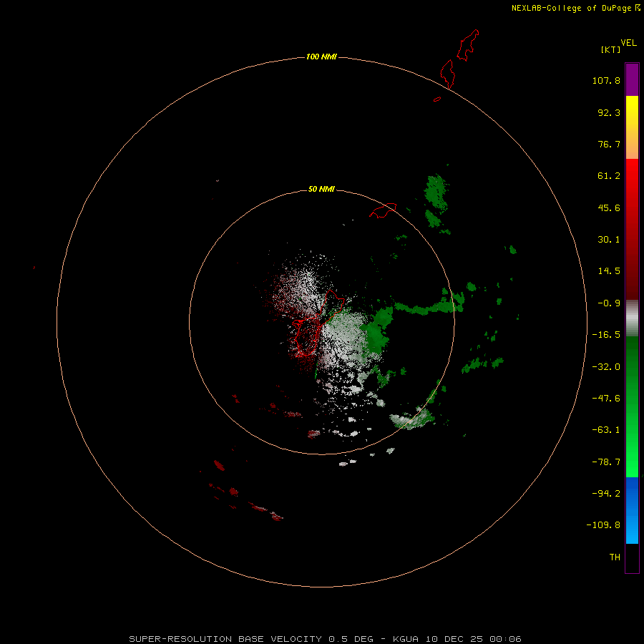Click the northernmost red island outline
Screen dimensions: 644x644
[x=468, y=45]
